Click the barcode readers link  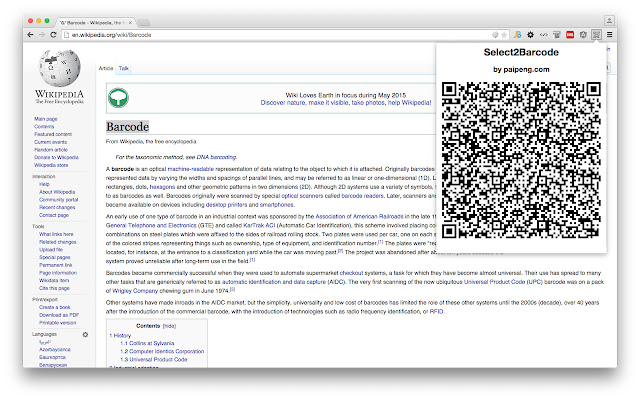click(x=362, y=196)
